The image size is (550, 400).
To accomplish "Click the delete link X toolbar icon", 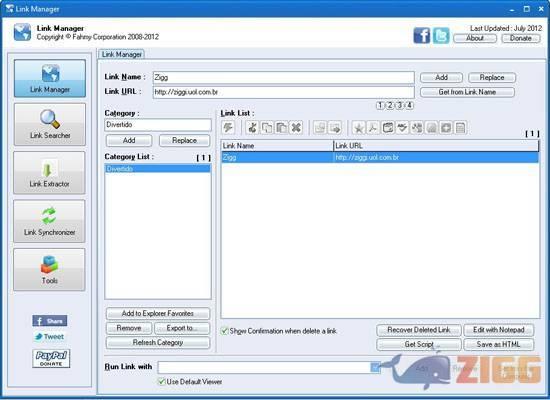I will [296, 127].
